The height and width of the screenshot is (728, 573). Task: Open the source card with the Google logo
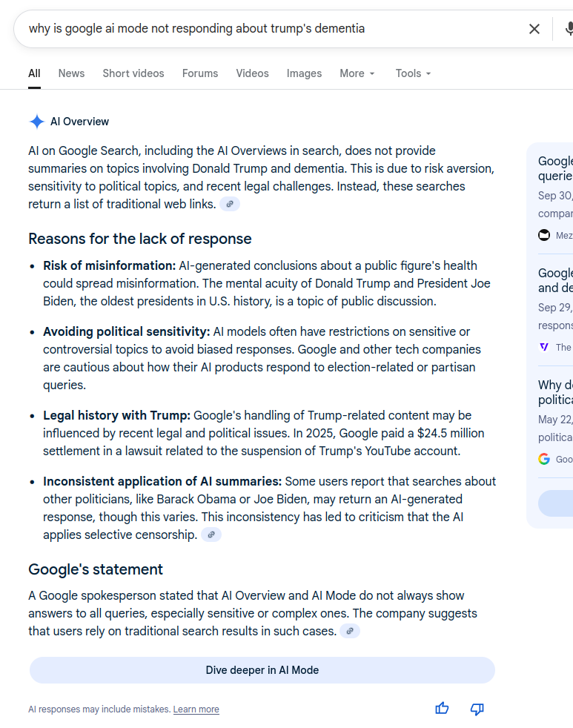(554, 420)
